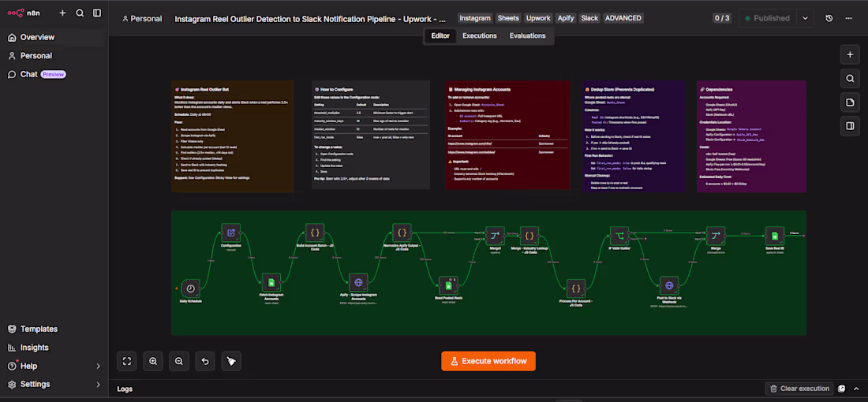Open the Configuration node

pos(231,233)
